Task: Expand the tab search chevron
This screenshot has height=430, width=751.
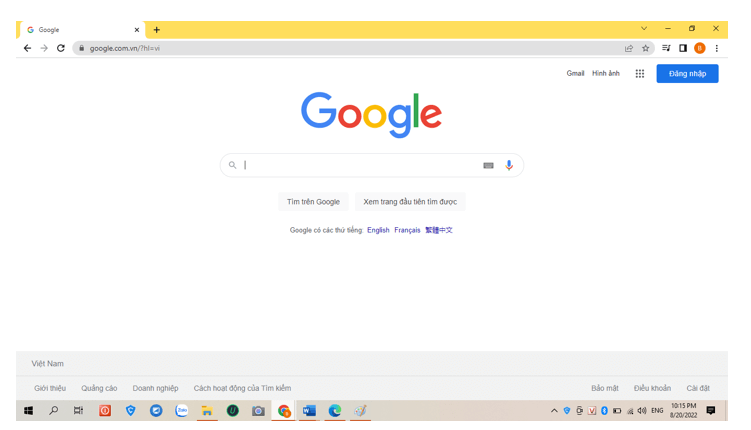Action: [x=644, y=29]
